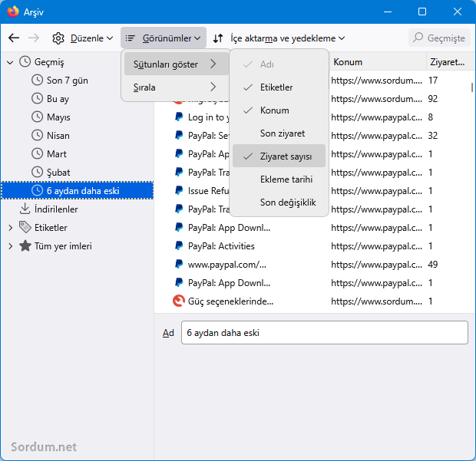The image size is (476, 461).
Task: Select Nisan history folder
Action: [58, 136]
